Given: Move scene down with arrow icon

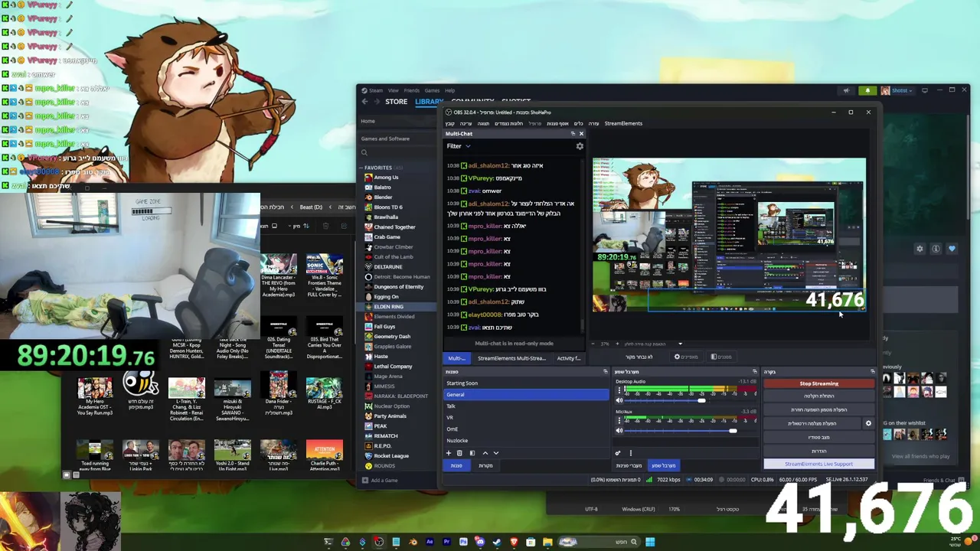Looking at the screenshot, I should (495, 453).
